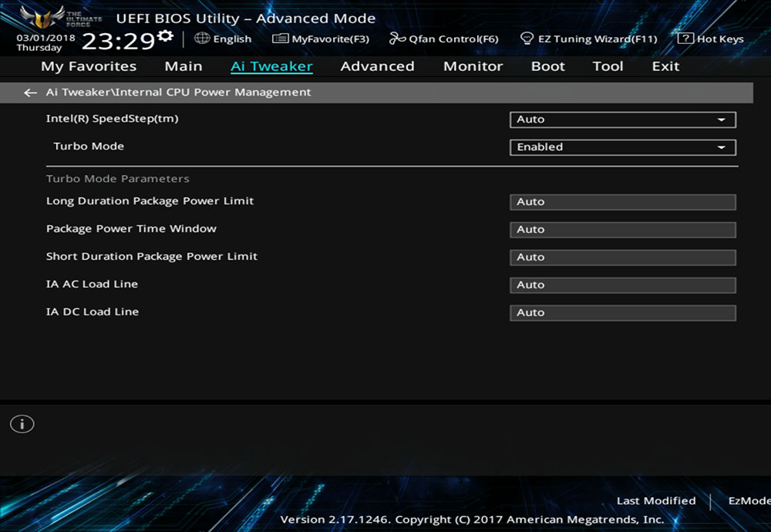
Task: Click the Short Duration Package Power Limit field
Action: pyautogui.click(x=623, y=258)
